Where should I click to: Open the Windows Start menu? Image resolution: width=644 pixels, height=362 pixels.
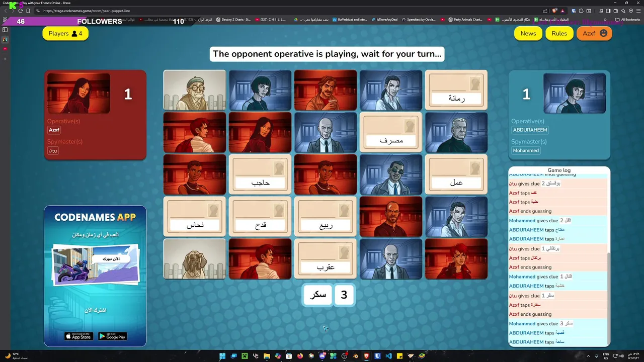(222, 356)
